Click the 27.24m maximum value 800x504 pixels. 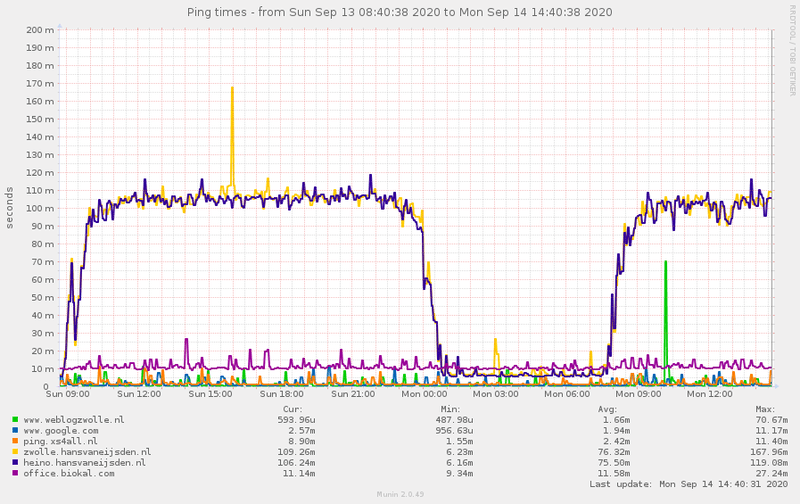(772, 473)
